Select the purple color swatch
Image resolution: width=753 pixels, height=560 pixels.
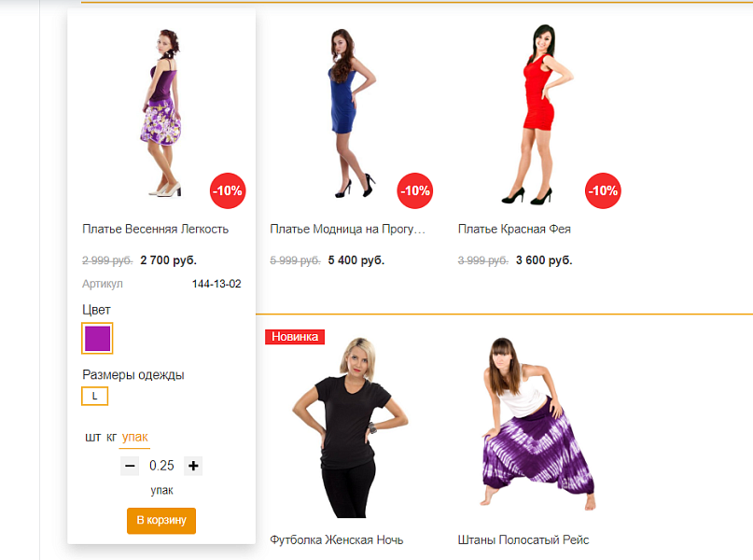click(97, 338)
